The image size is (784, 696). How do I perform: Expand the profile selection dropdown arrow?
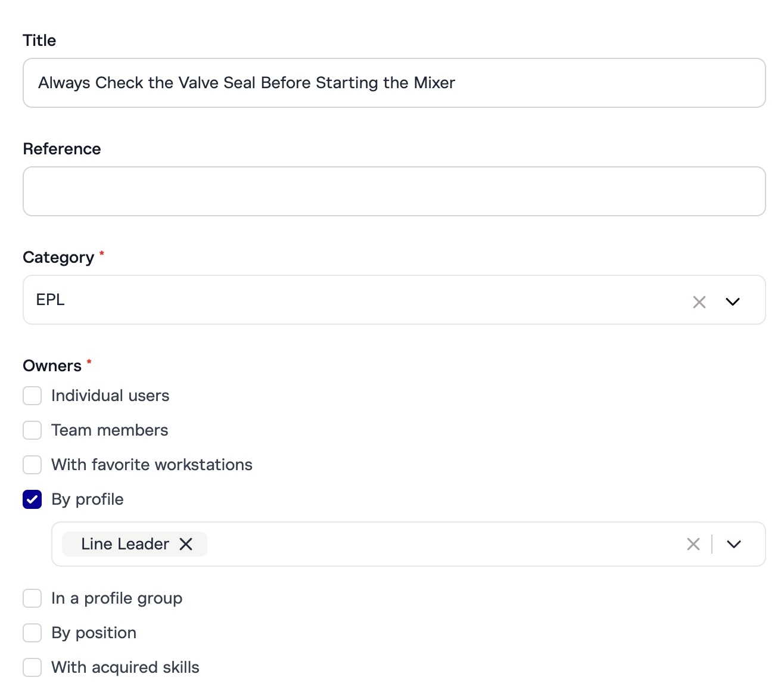point(734,544)
